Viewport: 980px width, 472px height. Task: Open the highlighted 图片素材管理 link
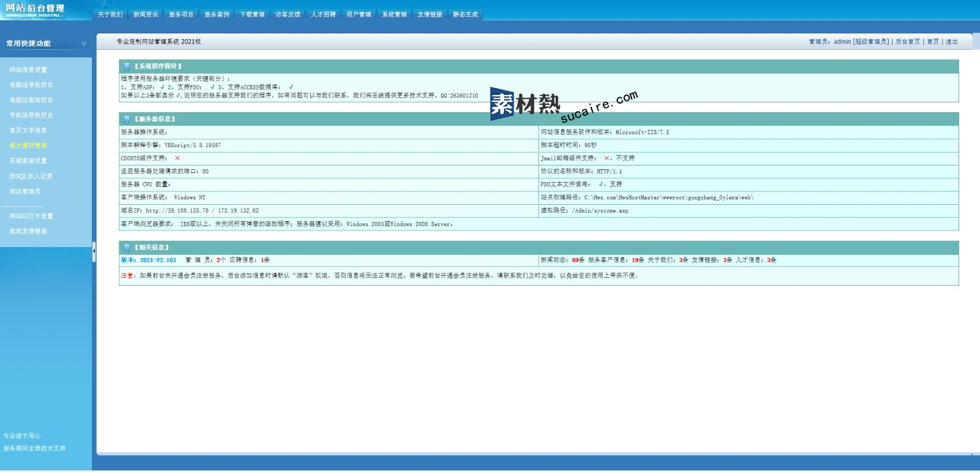coord(28,146)
